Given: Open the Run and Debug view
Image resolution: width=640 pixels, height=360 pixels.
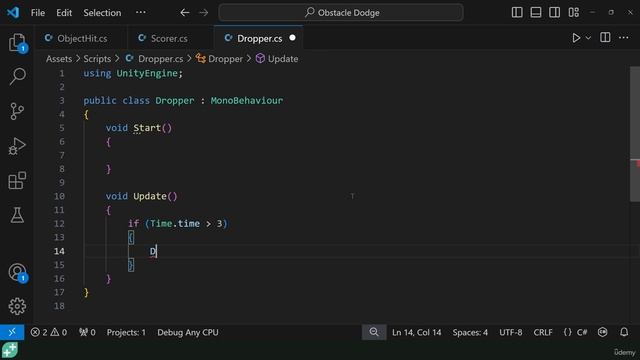Looking at the screenshot, I should pos(17,146).
